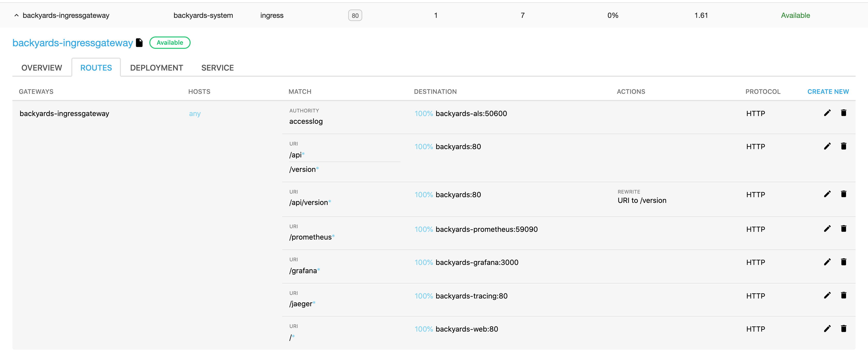Click the GATEWAYS column header
Screen dimensions: 868x352
click(x=36, y=92)
